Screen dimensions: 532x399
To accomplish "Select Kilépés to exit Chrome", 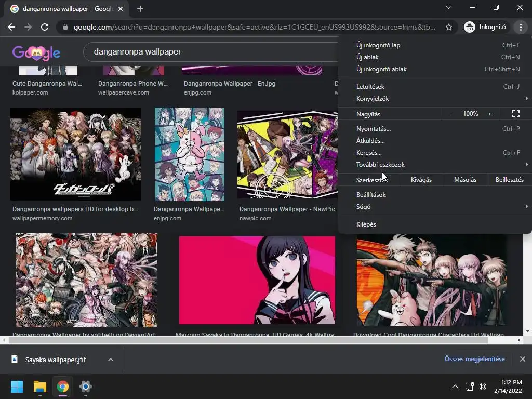I will pos(435,224).
